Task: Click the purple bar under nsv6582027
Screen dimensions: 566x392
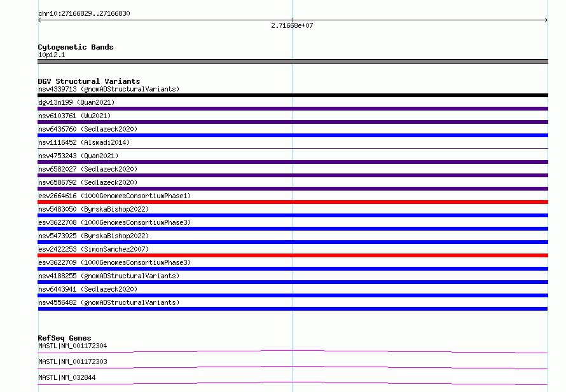Action: pos(293,175)
